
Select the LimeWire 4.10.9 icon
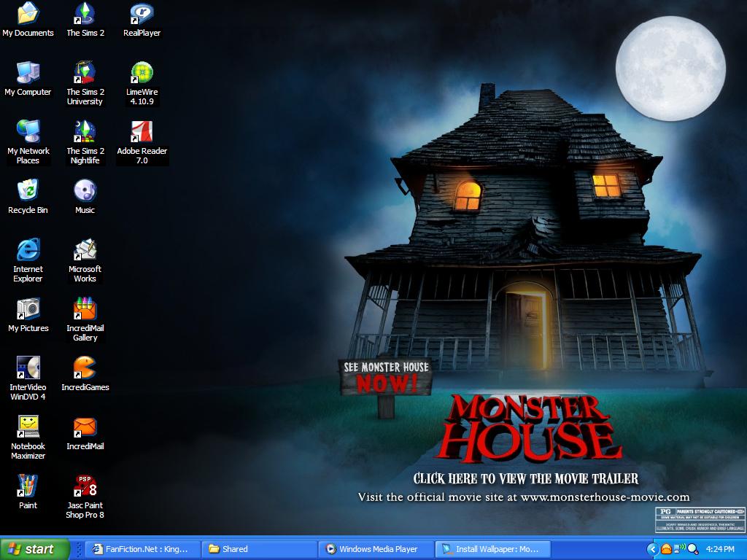(x=142, y=74)
